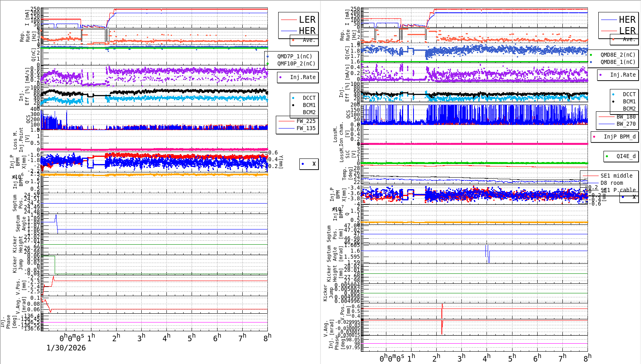Select Inj.Rate legend label in the left plot

303,77
